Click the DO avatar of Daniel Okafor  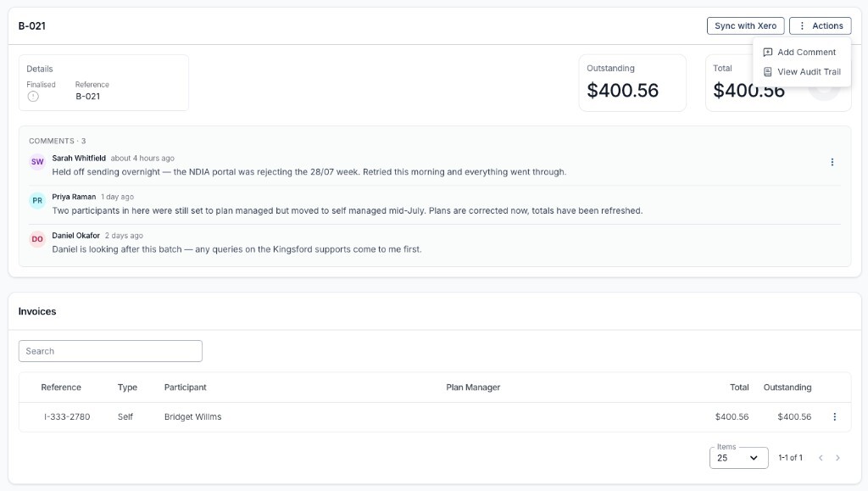point(37,239)
